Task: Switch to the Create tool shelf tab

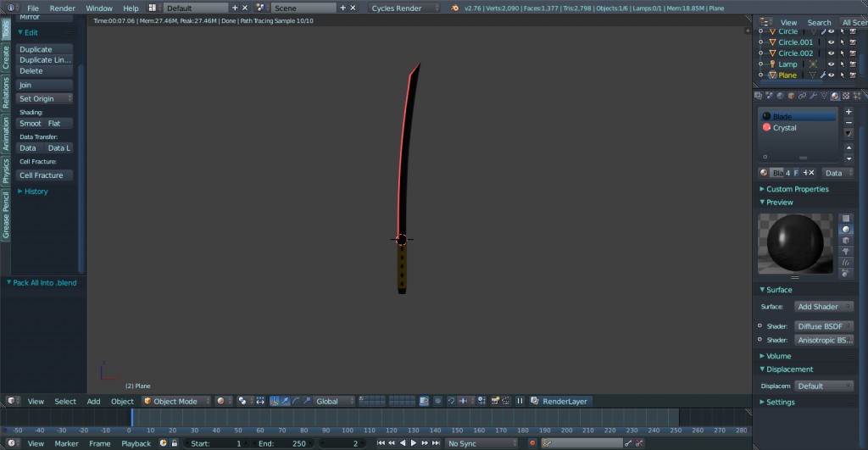Action: click(x=6, y=58)
